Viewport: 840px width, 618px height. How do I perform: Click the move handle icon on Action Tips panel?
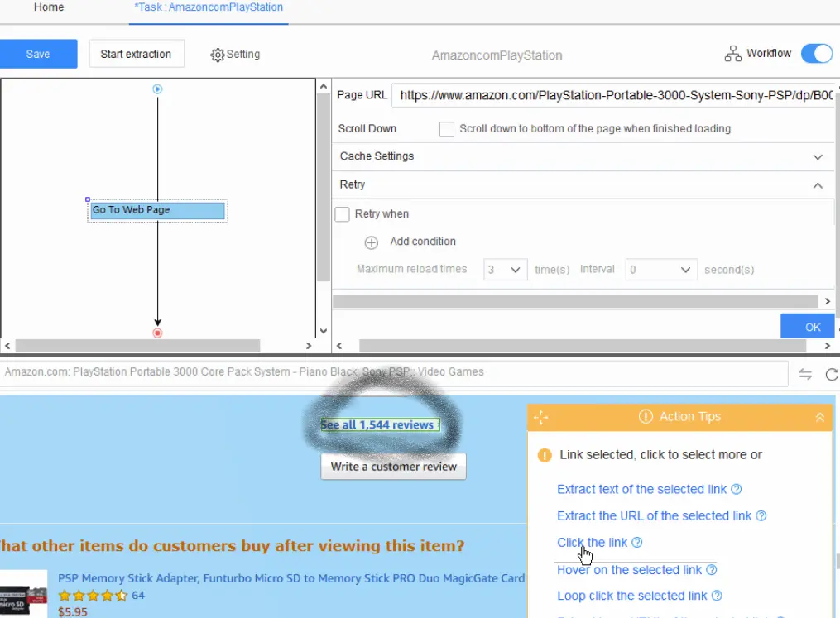[x=541, y=416]
